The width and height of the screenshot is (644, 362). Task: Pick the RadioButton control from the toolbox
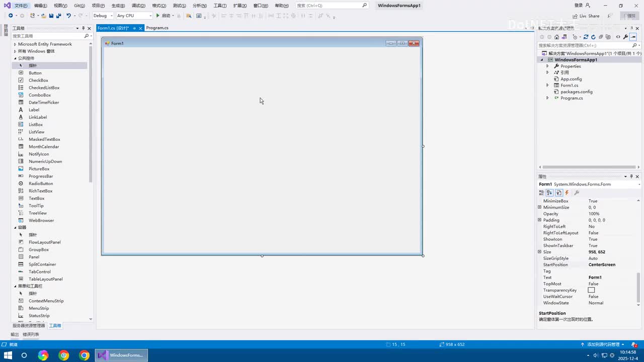(x=41, y=184)
